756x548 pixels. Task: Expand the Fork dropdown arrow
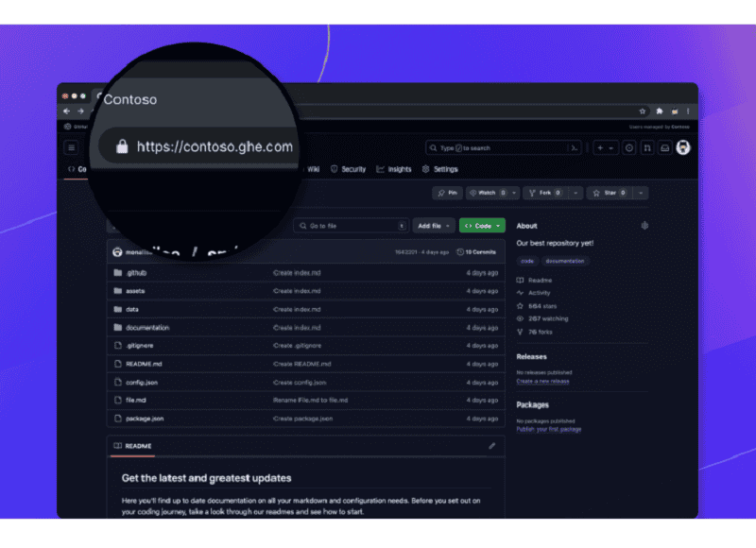(x=576, y=193)
